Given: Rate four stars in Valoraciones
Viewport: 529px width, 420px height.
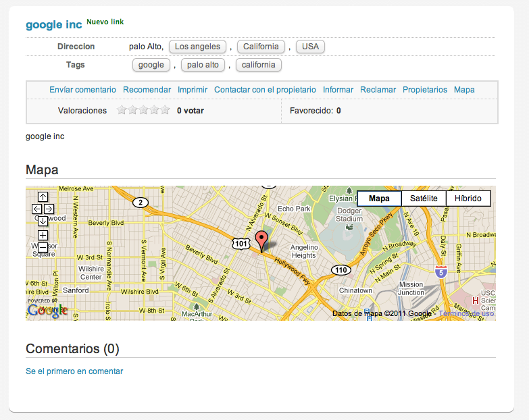Looking at the screenshot, I should click(x=154, y=110).
